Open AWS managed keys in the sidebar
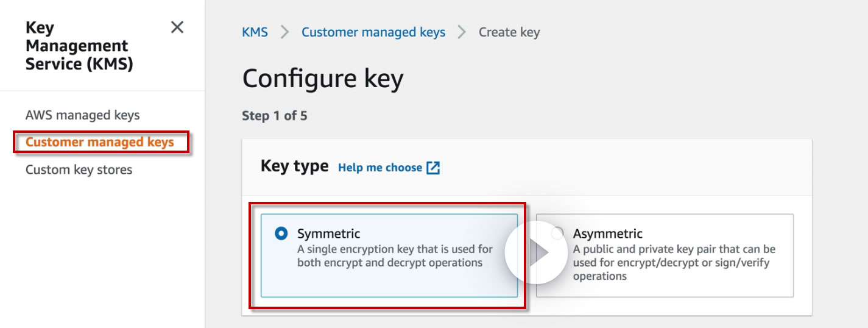Viewport: 868px width, 328px height. pyautogui.click(x=82, y=115)
